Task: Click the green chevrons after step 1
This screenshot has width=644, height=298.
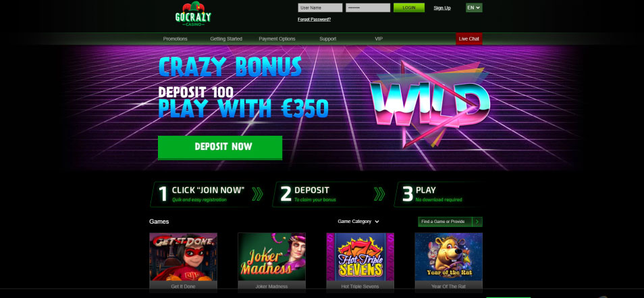Action: (257, 194)
